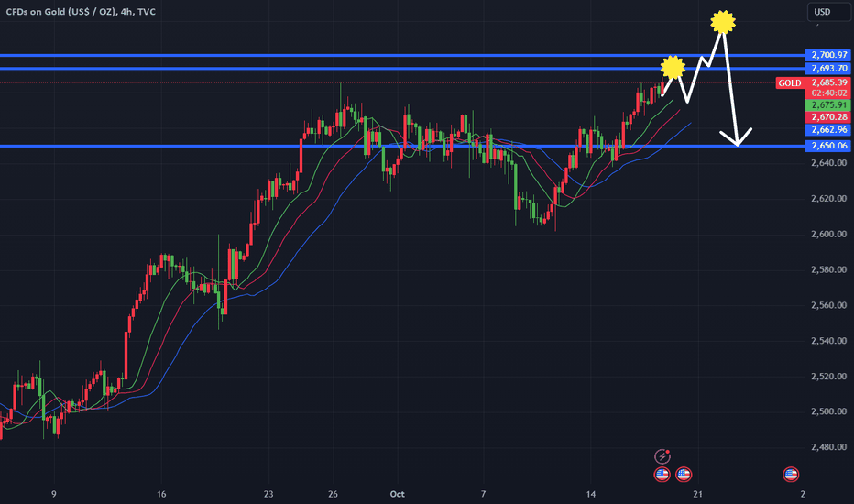Open the US flag event directly below the lightning icon
Viewport: 854px width, 504px height.
[662, 475]
